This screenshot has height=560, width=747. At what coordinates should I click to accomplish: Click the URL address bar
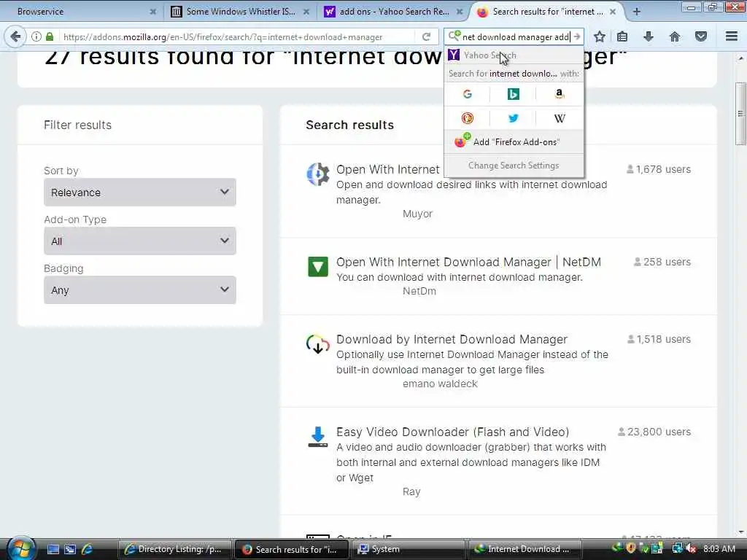[236, 36]
